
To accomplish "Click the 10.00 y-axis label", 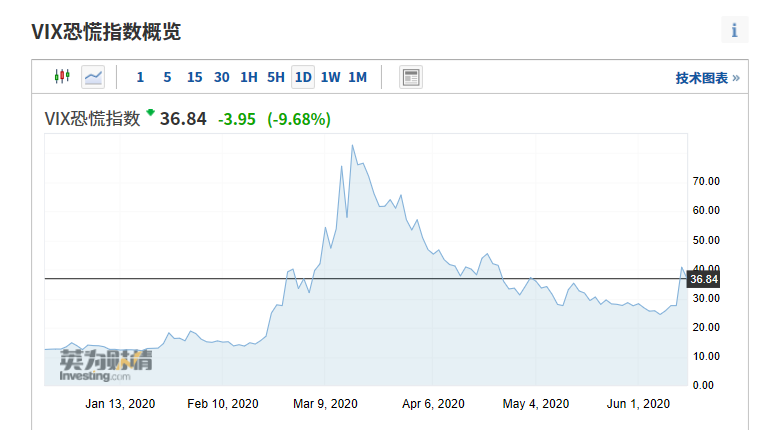I will click(x=706, y=356).
